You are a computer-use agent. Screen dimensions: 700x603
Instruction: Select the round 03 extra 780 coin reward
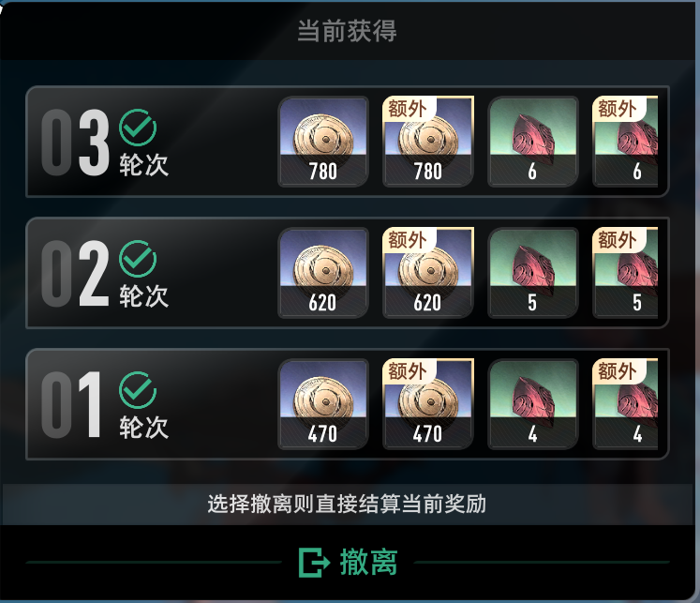coord(428,142)
